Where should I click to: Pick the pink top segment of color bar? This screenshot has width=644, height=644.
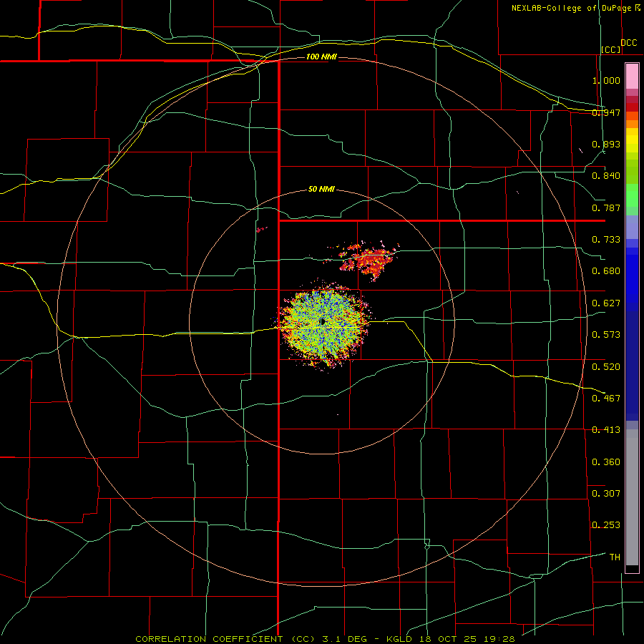(632, 77)
